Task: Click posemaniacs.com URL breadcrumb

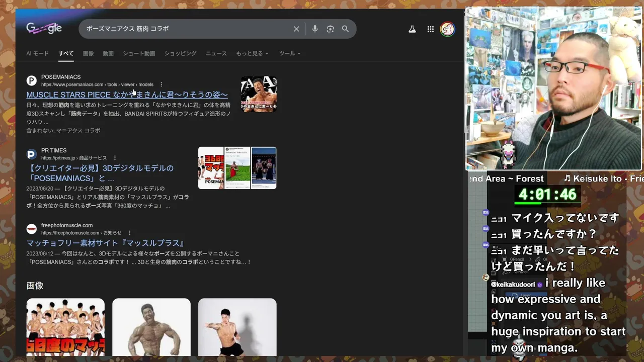Action: pos(97,84)
